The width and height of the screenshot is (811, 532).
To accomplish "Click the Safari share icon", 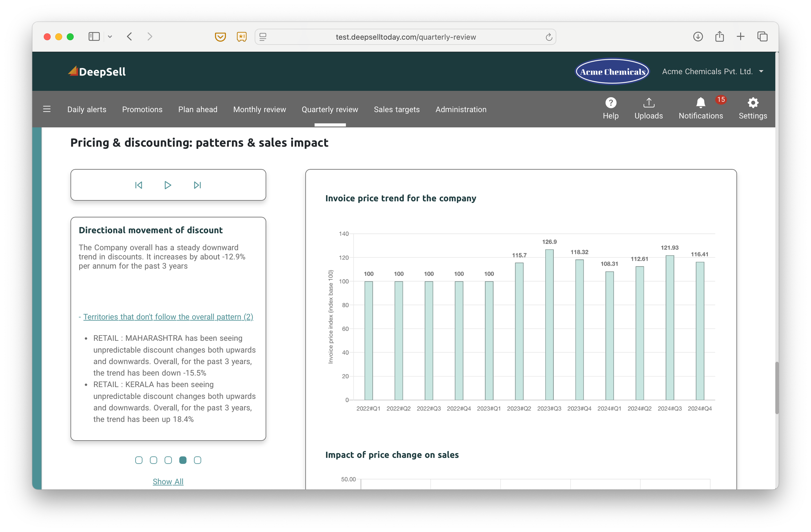I will point(719,36).
